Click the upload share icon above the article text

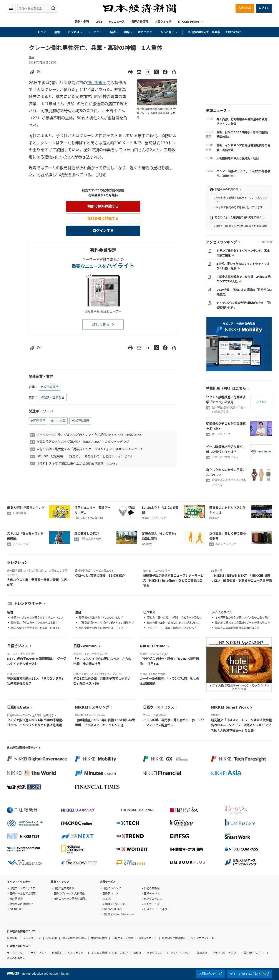click(174, 72)
